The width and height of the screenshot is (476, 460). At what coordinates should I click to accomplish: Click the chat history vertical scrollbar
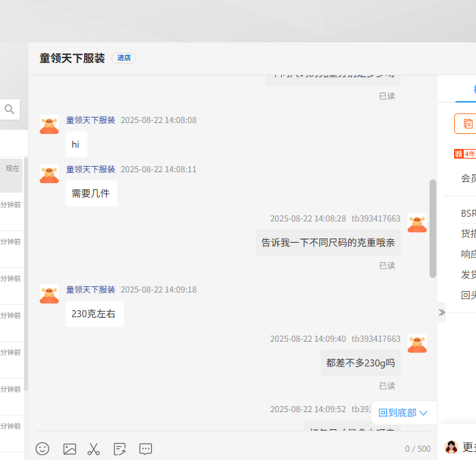(x=433, y=228)
